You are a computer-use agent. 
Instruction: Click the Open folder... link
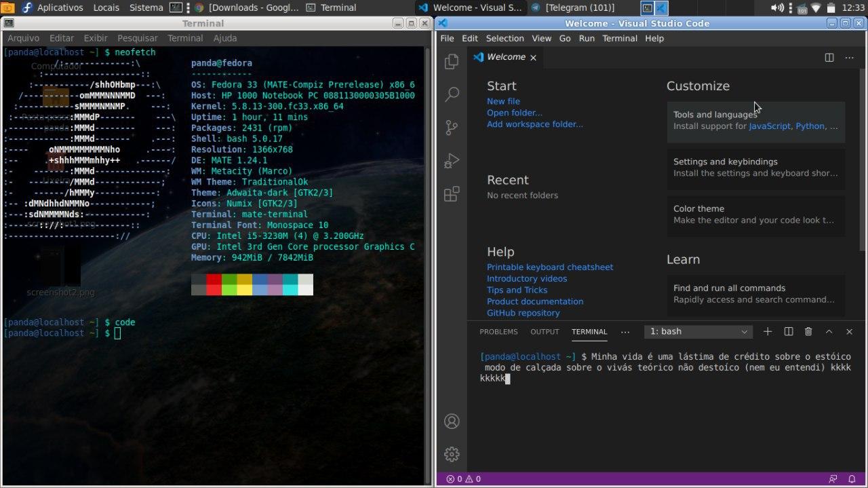(515, 113)
